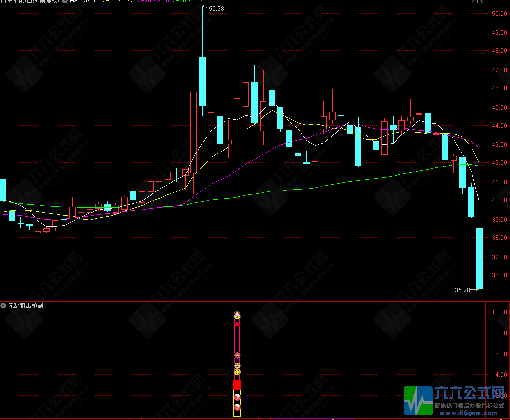510x420 pixels.
Task: Click the lower red ball signal icon
Action: tap(237, 407)
